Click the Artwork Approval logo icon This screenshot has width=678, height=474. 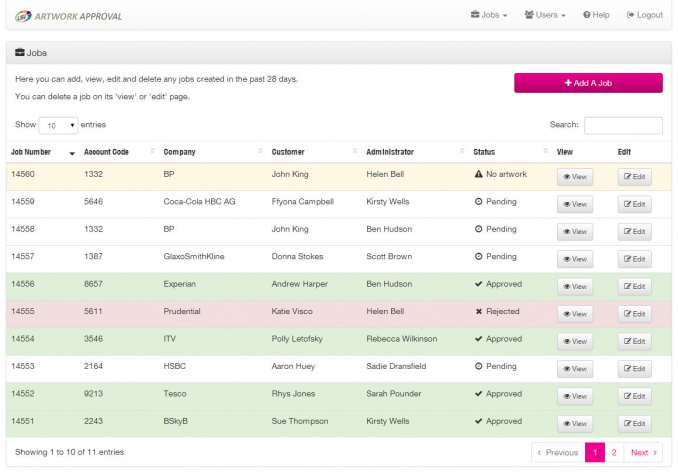(x=23, y=16)
